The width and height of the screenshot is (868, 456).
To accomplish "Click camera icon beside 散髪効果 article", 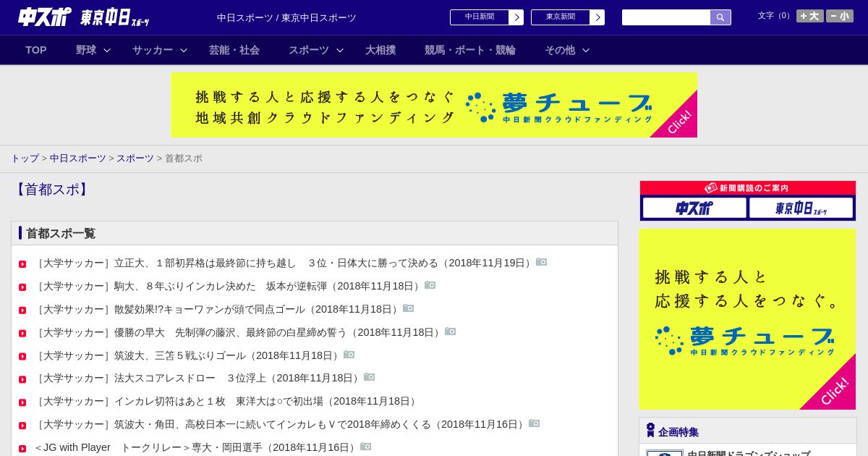I will point(409,308).
